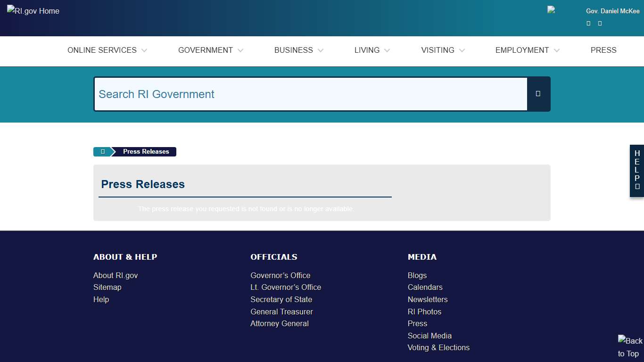Open the HELP side panel
Viewport: 644px width, 362px height.
(x=637, y=171)
